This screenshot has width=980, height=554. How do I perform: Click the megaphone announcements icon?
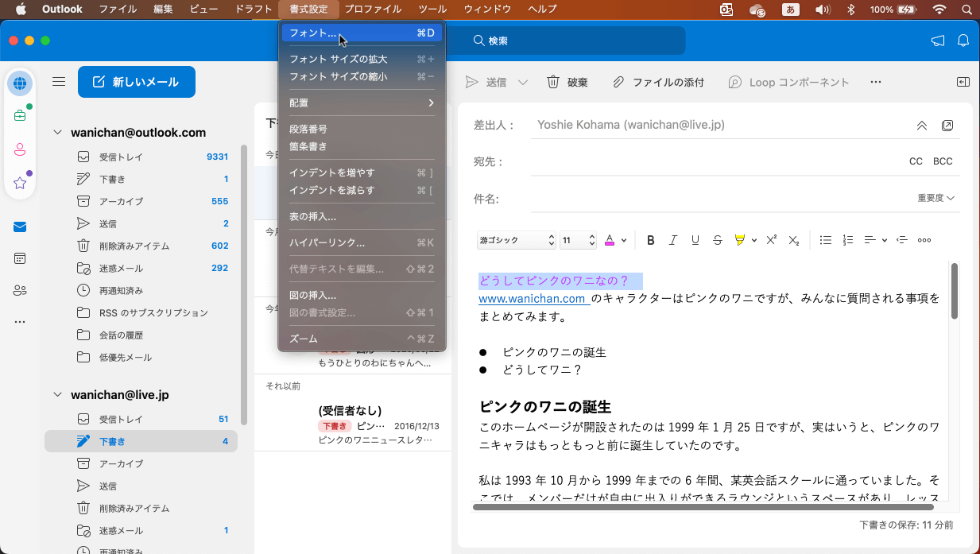click(938, 41)
